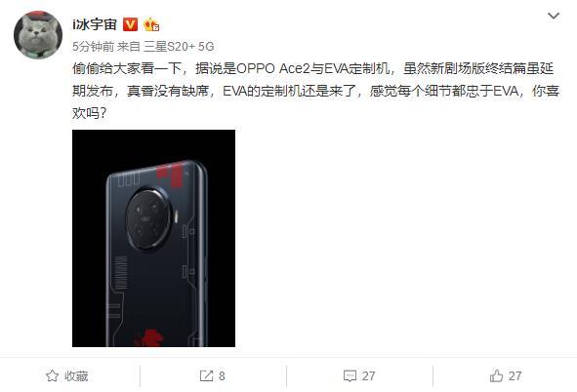The image size is (577, 392).
Task: Click the comment speech bubble icon
Action: click(x=350, y=375)
